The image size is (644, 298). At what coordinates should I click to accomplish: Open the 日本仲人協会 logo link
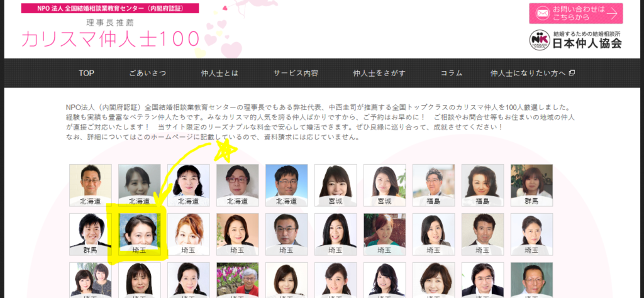[576, 40]
